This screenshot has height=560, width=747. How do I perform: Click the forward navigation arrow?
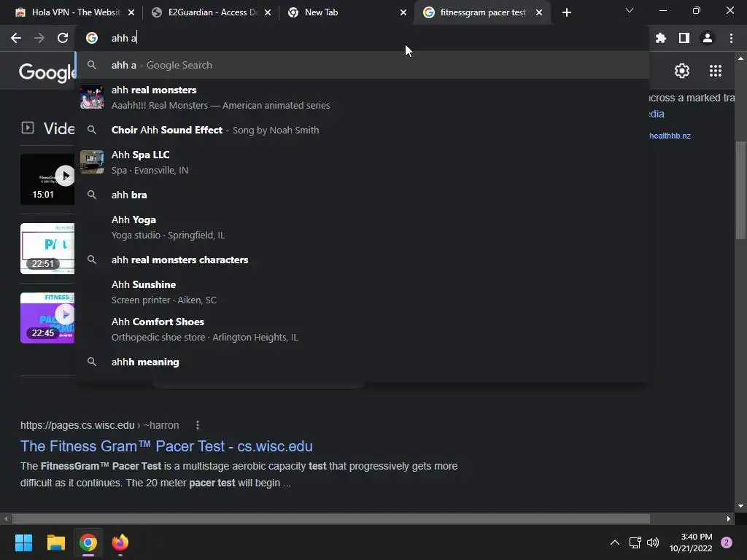(x=39, y=38)
